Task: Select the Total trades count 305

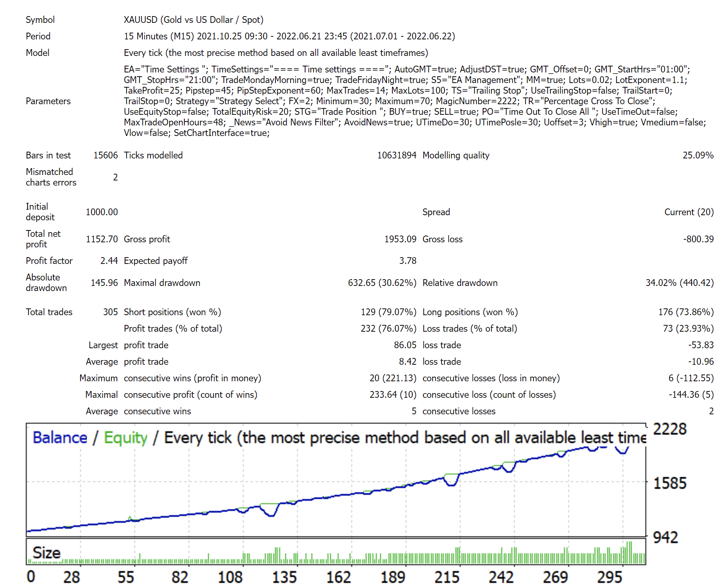Action: [x=110, y=312]
